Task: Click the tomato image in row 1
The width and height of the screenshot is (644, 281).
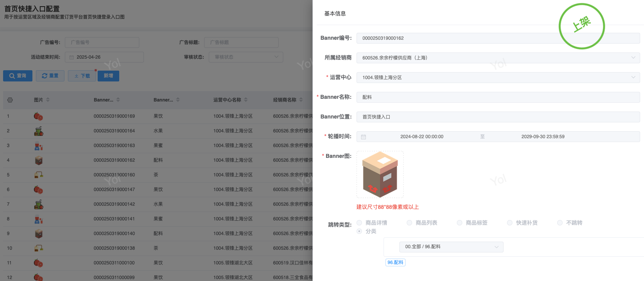Action: [39, 116]
